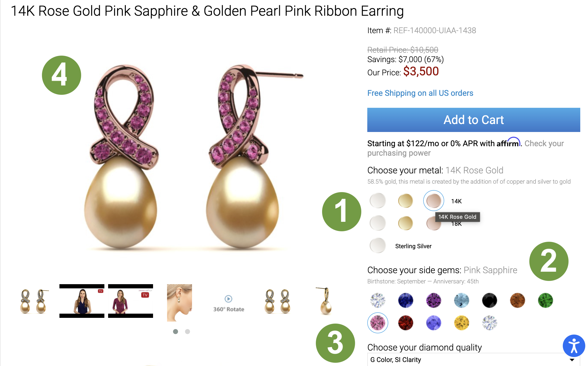Select the black diamond side gem
This screenshot has width=588, height=366.
pos(489,300)
